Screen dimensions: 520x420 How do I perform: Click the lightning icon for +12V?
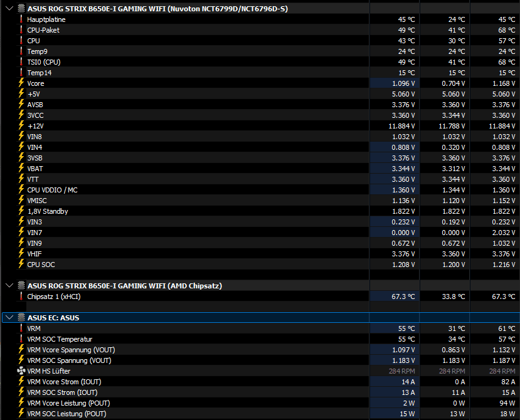click(21, 125)
